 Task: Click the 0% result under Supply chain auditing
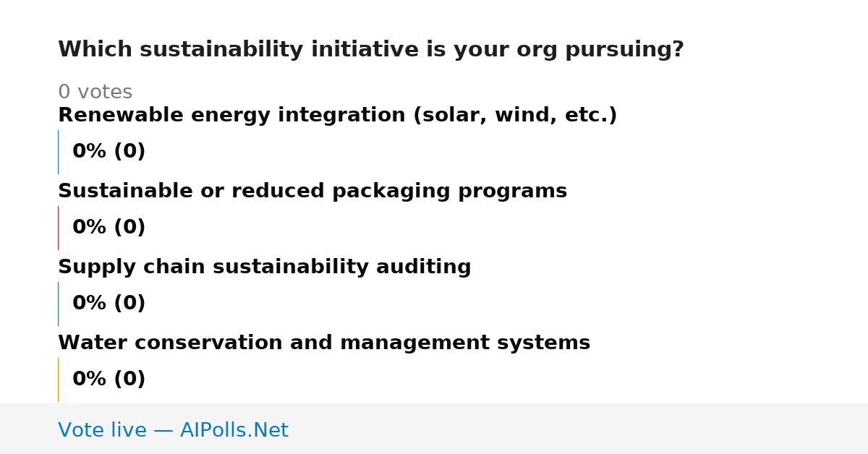tap(109, 304)
